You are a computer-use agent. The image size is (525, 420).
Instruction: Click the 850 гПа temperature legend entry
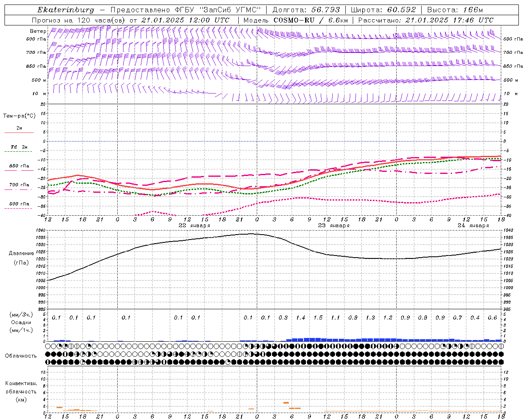pos(19,166)
